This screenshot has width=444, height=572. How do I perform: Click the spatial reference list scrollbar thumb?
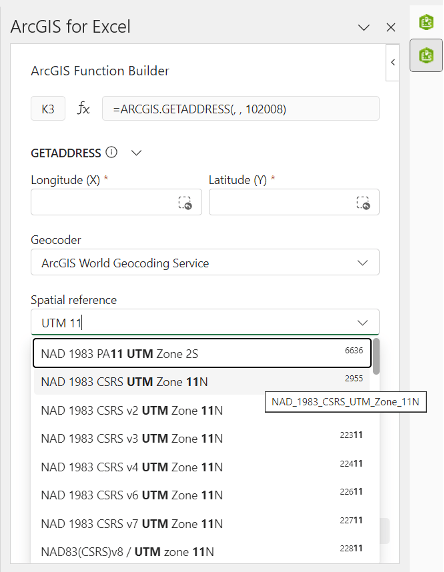[376, 356]
